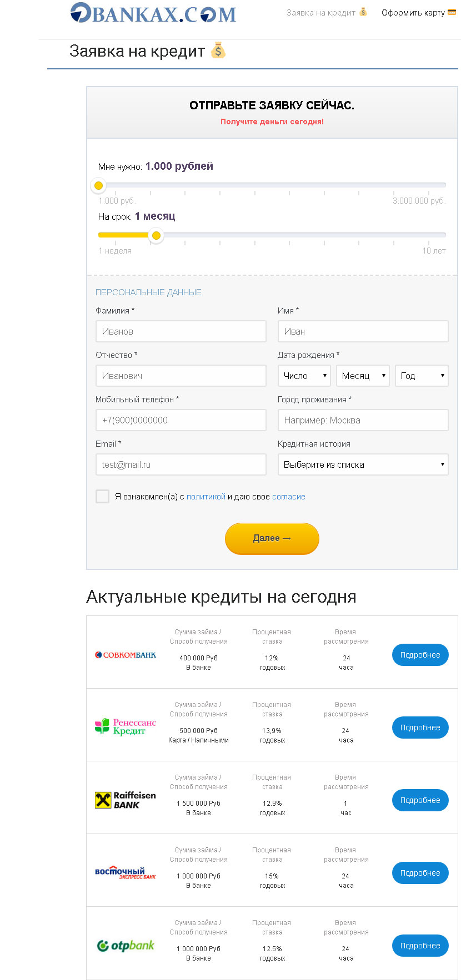This screenshot has width=461, height=980.
Task: Click the card icon next to Оформить карту
Action: click(x=452, y=12)
